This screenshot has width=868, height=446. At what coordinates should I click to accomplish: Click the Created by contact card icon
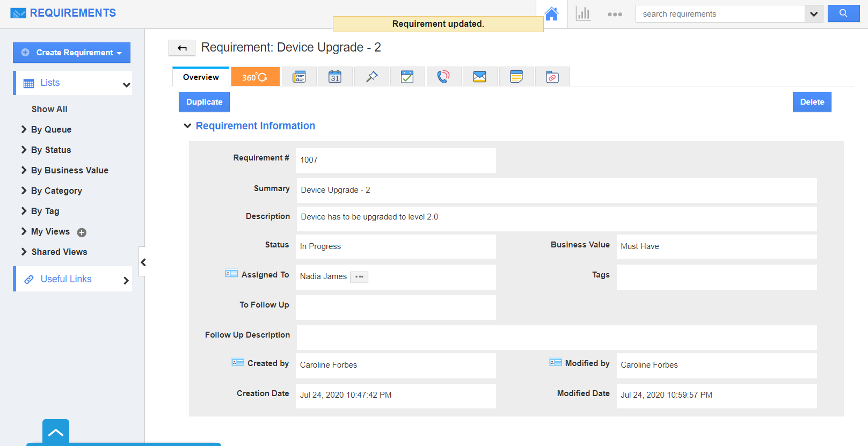(238, 362)
